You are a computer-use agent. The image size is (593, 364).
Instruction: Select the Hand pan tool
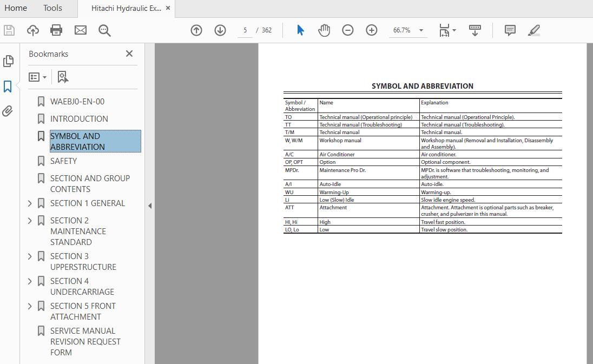324,30
